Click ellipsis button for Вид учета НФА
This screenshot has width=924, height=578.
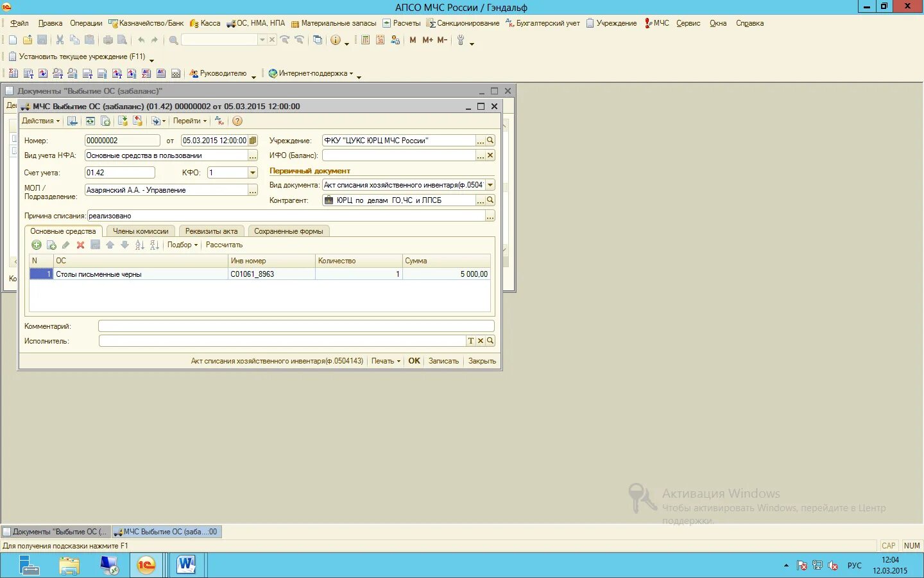(x=253, y=155)
